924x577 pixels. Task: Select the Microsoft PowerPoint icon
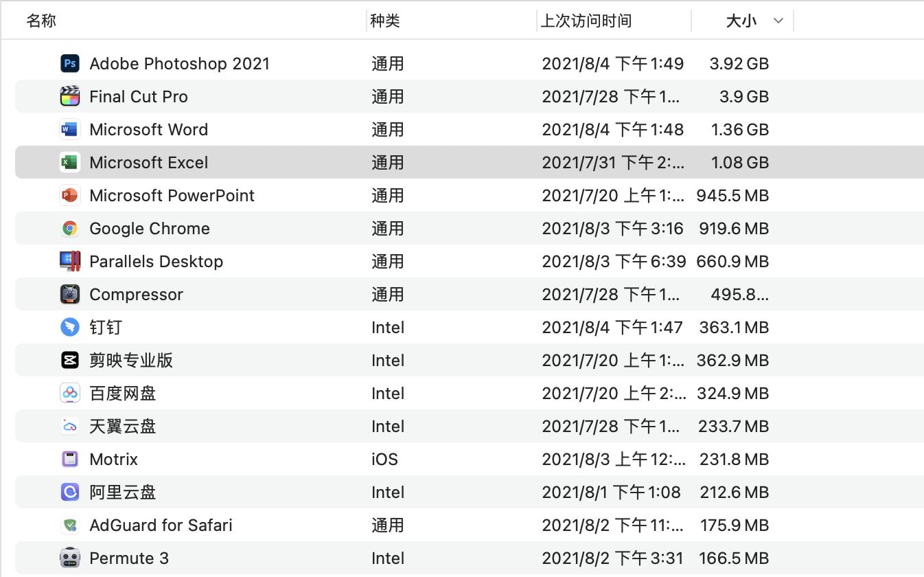coord(69,195)
